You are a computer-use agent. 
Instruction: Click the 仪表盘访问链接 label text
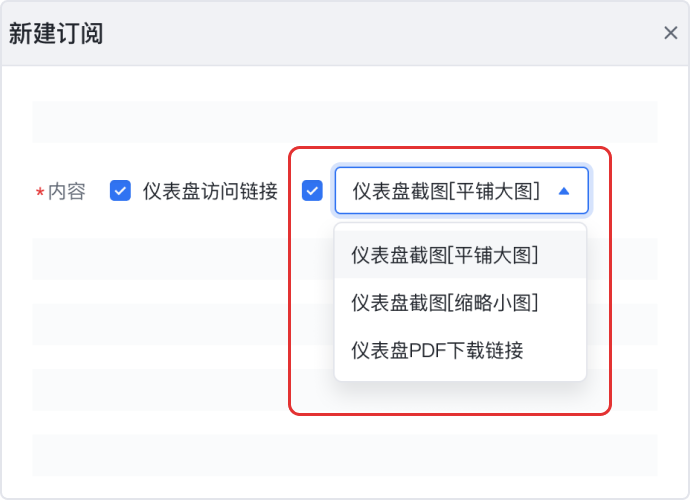pos(210,191)
